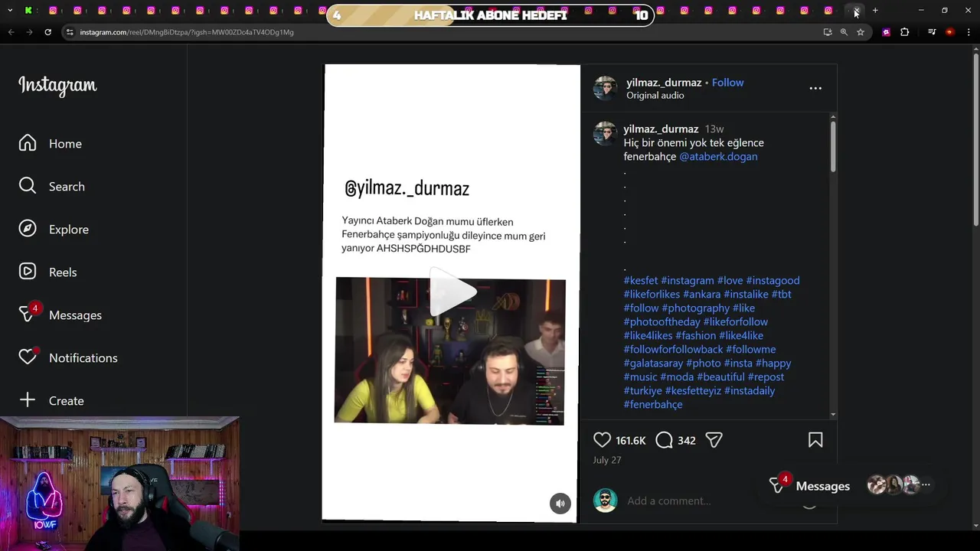Open the #repost hashtag
980x551 pixels.
[766, 377]
